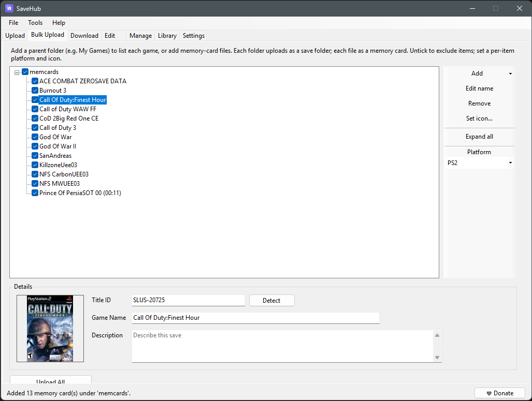Viewport: 532px width, 401px height.
Task: Select the Bulk Upload tab
Action: (48, 35)
